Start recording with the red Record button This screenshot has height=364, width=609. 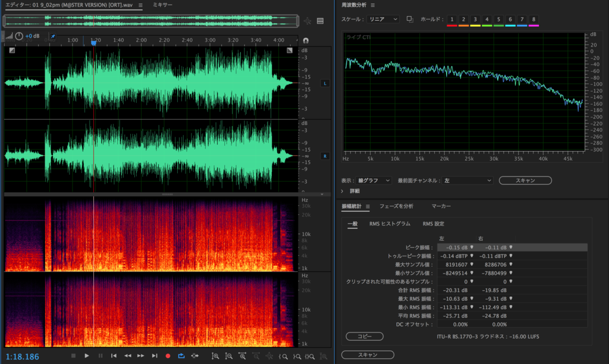(168, 356)
